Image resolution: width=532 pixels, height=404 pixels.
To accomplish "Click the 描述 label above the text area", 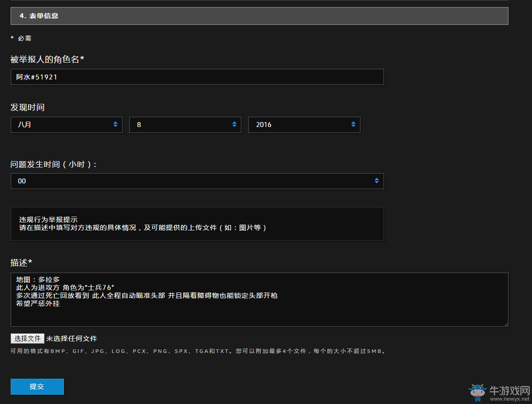I will click(21, 262).
